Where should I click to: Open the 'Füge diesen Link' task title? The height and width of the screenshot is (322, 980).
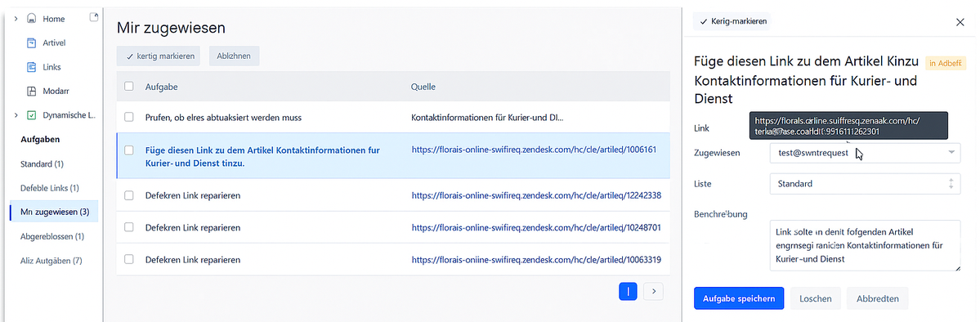262,156
